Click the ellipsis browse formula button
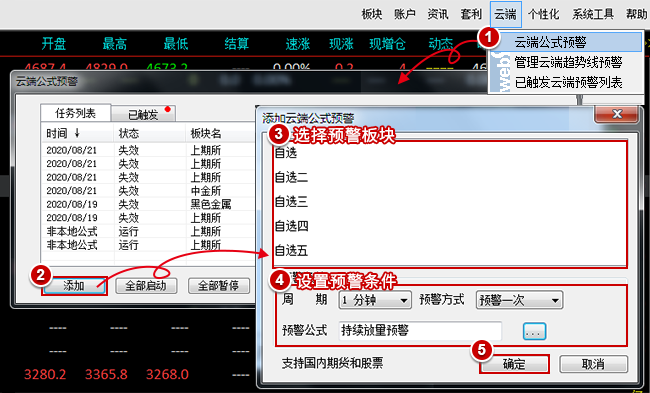The image size is (650, 393). [534, 331]
